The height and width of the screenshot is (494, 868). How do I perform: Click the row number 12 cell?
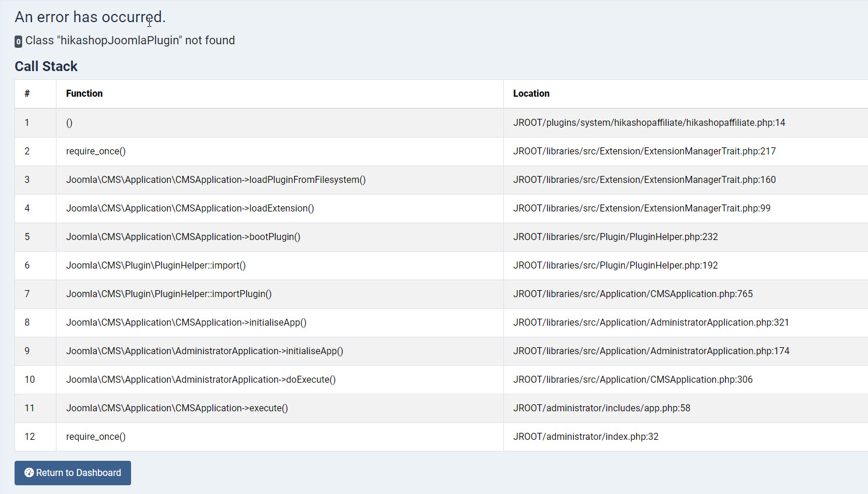[x=30, y=437]
